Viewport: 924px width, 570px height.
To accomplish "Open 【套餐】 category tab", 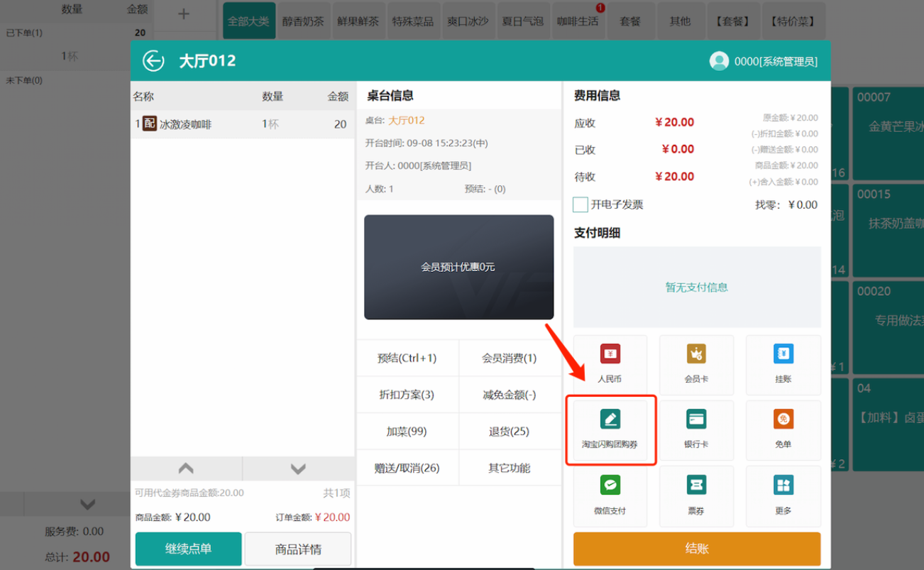I will coord(732,21).
